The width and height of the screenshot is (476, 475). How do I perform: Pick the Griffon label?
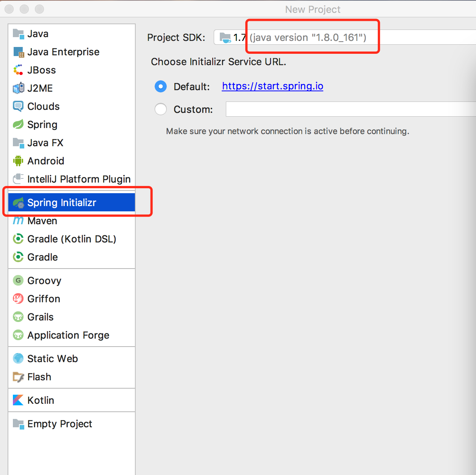tap(44, 299)
